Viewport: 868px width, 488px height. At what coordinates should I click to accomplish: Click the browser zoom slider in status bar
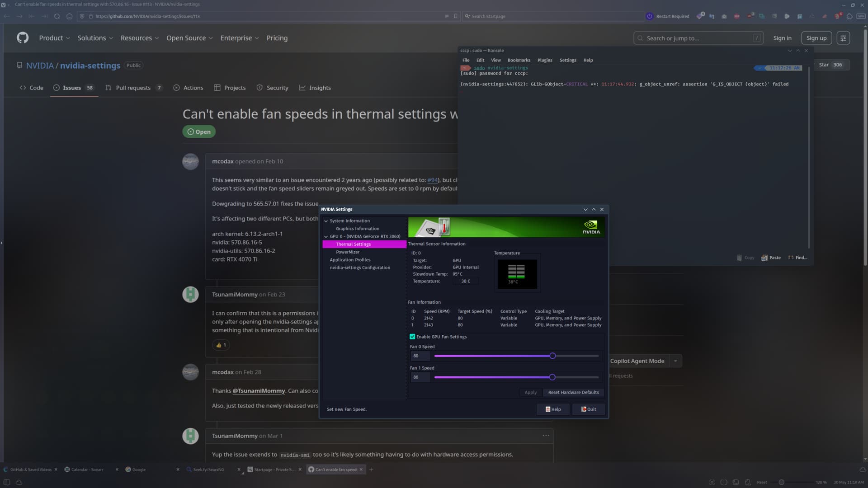(781, 482)
